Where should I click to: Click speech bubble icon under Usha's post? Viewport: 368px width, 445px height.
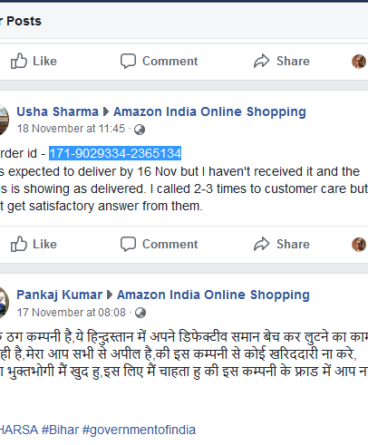[128, 244]
